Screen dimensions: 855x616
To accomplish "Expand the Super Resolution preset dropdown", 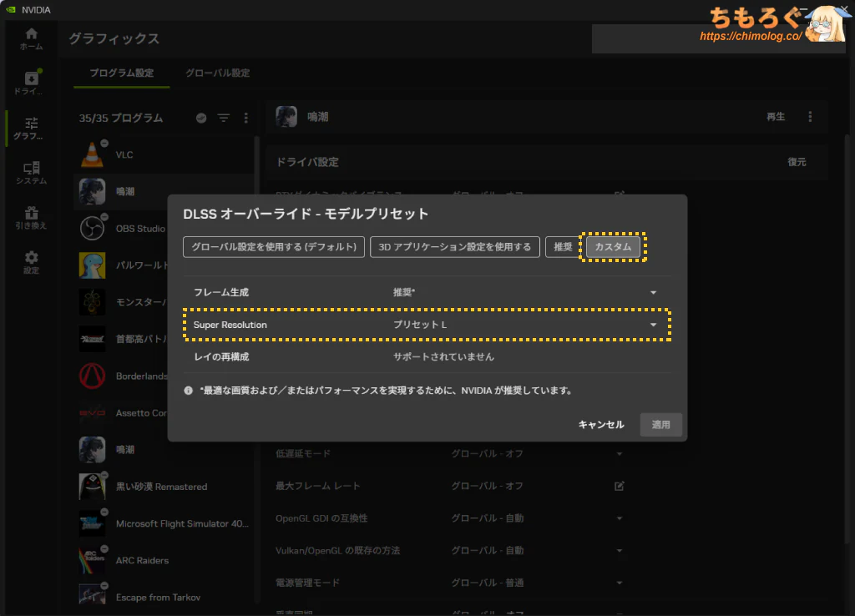I will point(653,325).
